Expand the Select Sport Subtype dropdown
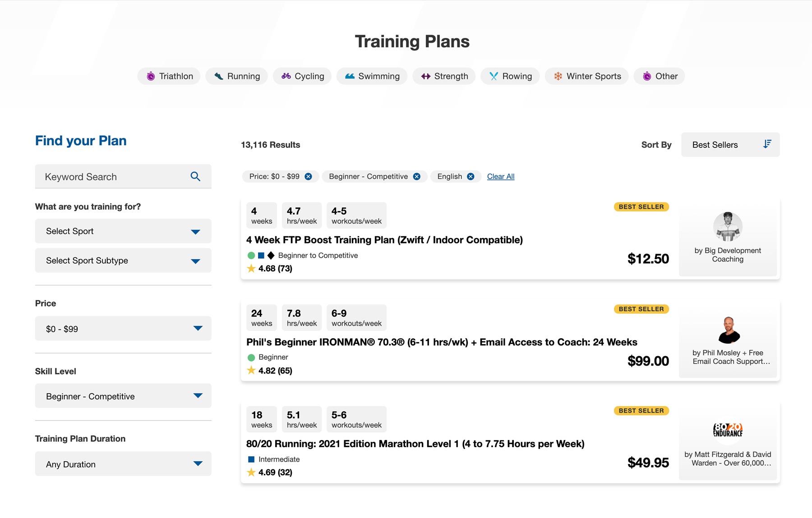 pos(123,261)
